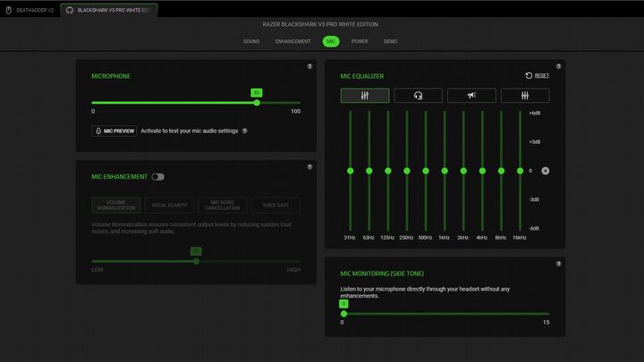Screen dimensions: 644x362
Task: Open the Enhancement tab
Action: pos(292,41)
